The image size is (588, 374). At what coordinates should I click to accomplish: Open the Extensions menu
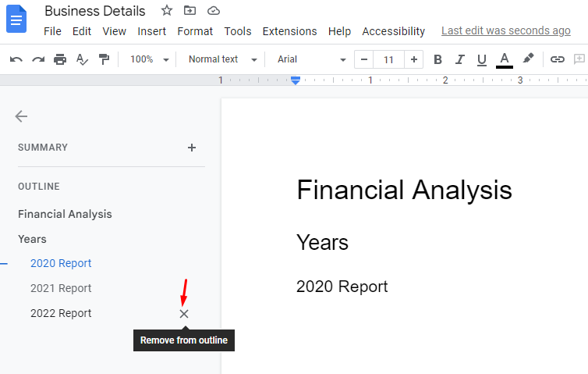point(289,31)
